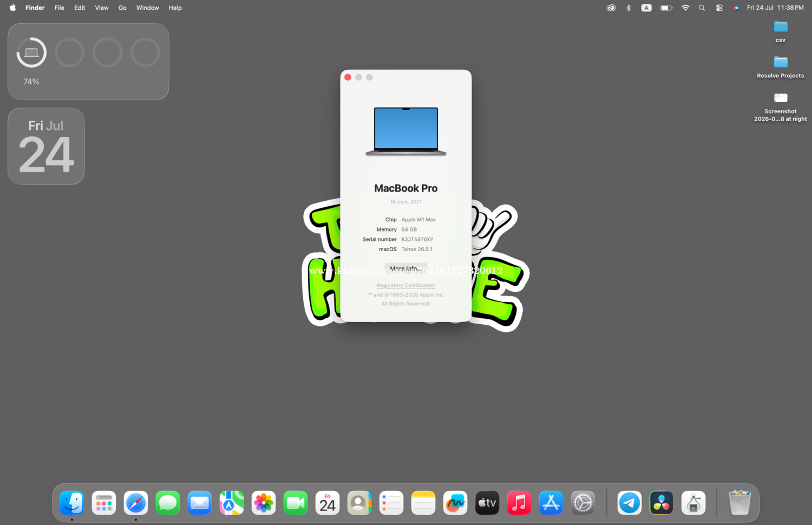Open Finder from the Dock
812x525 pixels.
pyautogui.click(x=72, y=503)
